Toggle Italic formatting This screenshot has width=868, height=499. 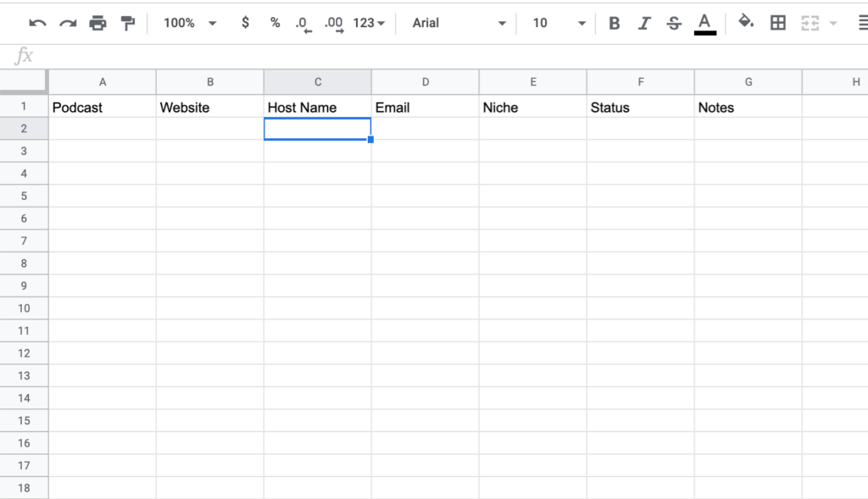click(644, 23)
